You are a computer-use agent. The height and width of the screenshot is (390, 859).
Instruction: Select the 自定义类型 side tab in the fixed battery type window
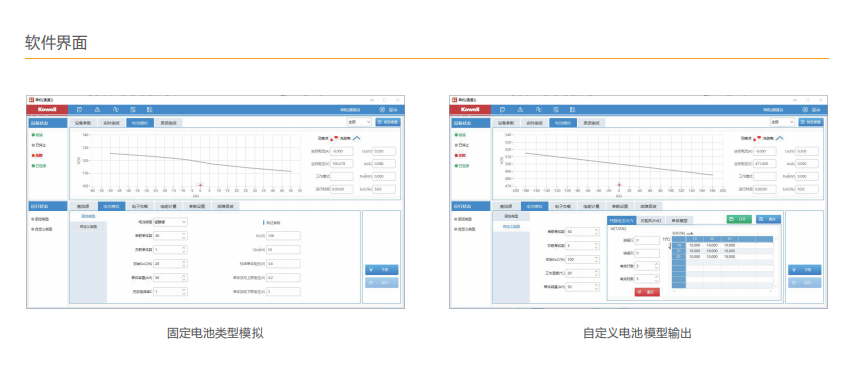(88, 226)
